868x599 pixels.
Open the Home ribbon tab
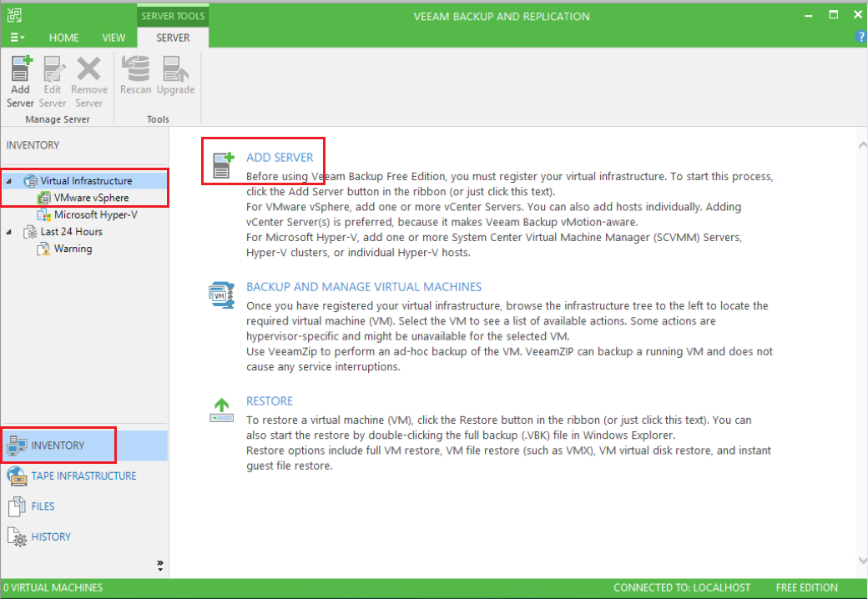[63, 37]
